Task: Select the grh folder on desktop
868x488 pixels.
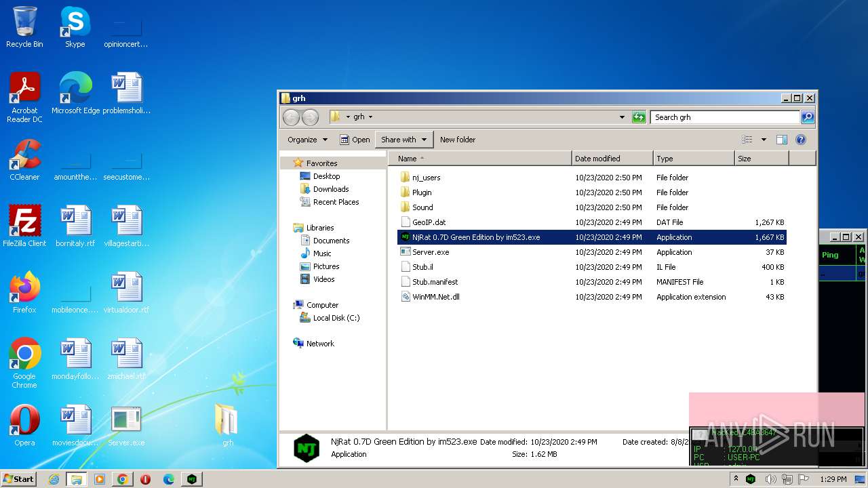Action: pyautogui.click(x=228, y=426)
